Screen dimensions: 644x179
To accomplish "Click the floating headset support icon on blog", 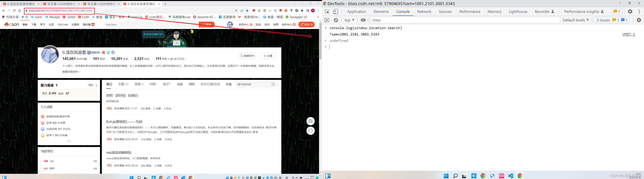I will point(310,131).
